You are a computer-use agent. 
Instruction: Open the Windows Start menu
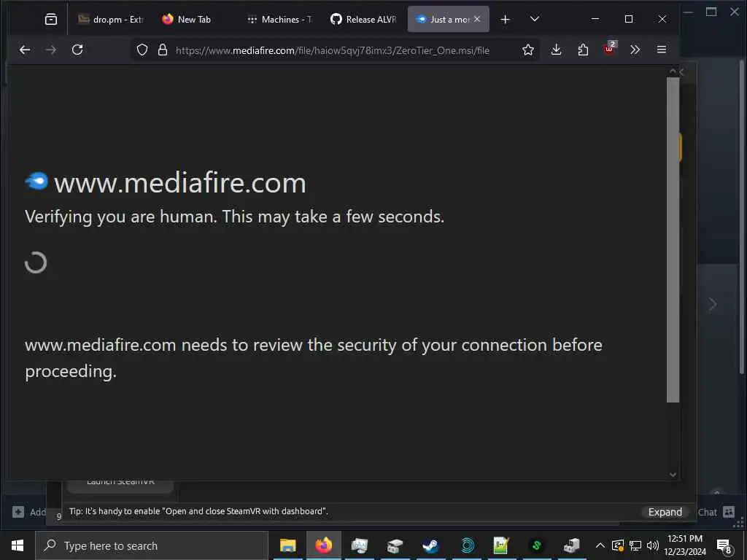(18, 545)
